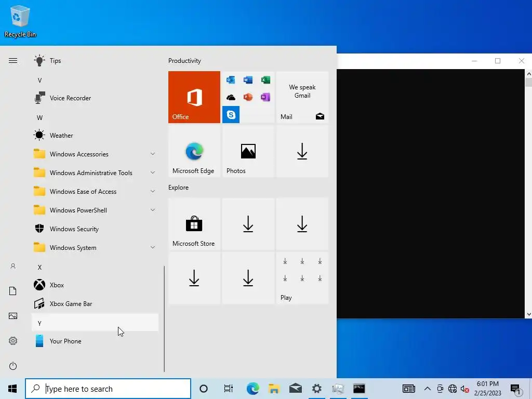Click the Y letter header in app list

point(95,322)
